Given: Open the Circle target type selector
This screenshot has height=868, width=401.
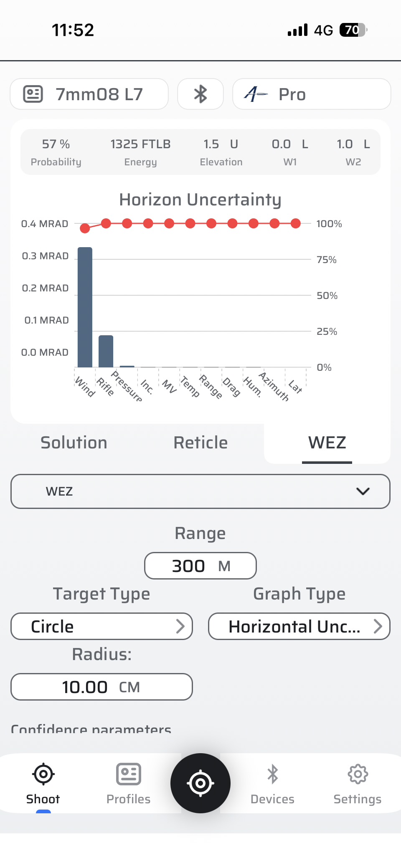Looking at the screenshot, I should point(102,626).
